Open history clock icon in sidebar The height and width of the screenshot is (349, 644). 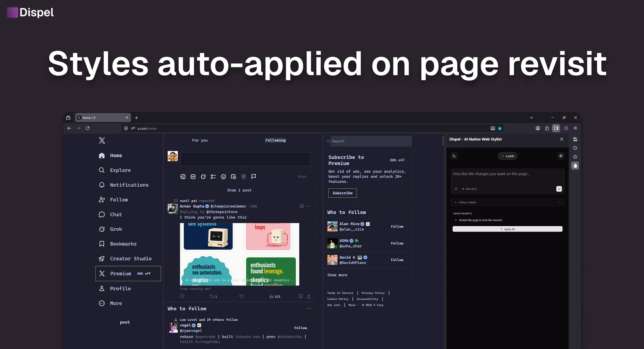[x=575, y=148]
